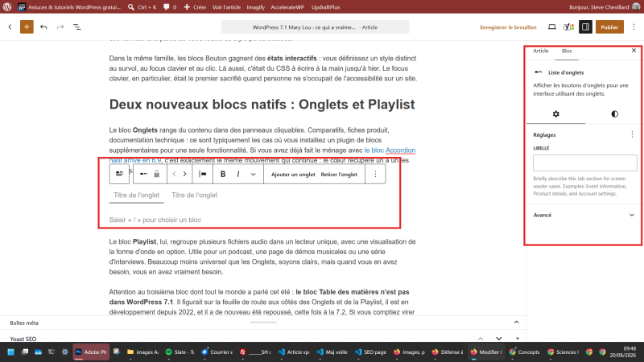644x362 pixels.
Task: Toggle italic formatting
Action: point(238,174)
